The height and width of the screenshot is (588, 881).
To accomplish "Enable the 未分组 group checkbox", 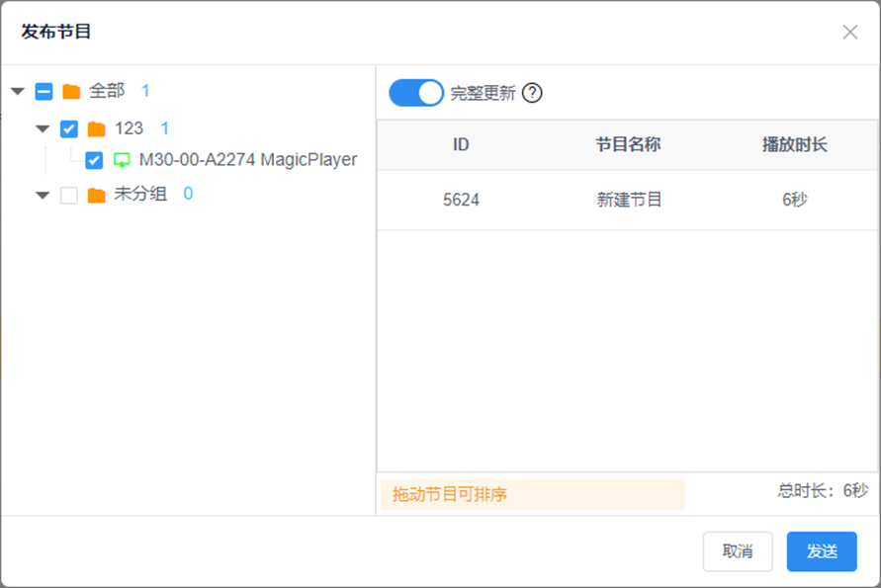I will pyautogui.click(x=69, y=196).
